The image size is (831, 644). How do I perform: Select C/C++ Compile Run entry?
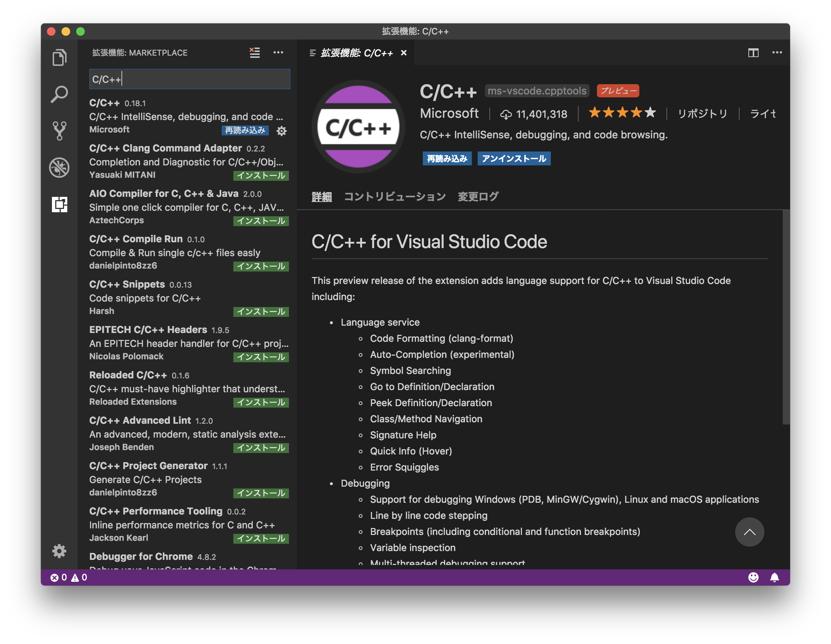[x=188, y=252]
